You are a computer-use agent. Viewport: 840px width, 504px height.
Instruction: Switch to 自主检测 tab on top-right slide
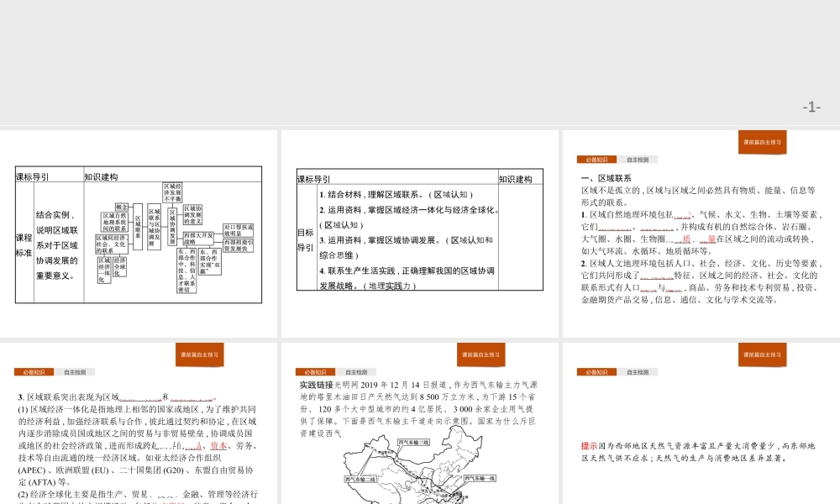(638, 159)
